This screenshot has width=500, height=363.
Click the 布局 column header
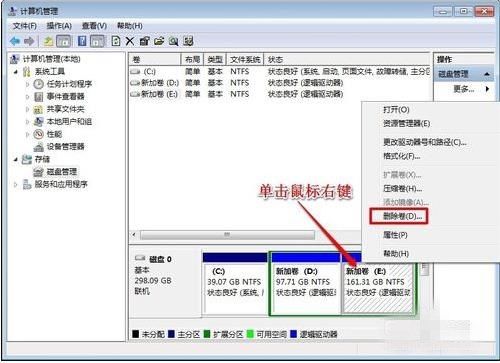192,60
